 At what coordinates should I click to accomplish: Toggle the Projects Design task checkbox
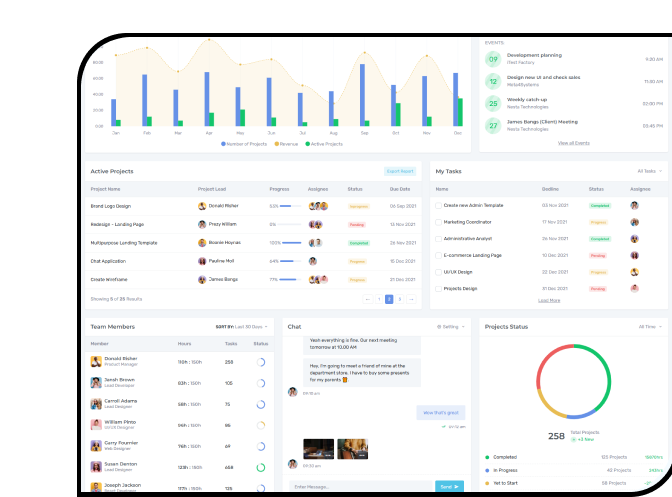(437, 288)
